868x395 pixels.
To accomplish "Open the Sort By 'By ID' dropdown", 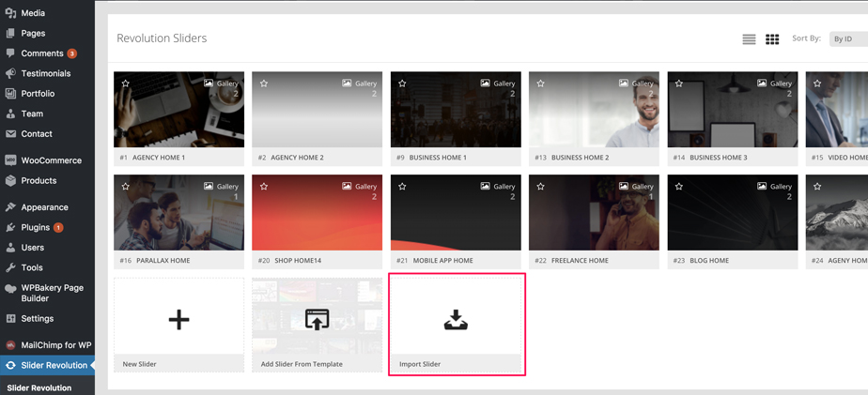I will pyautogui.click(x=848, y=39).
